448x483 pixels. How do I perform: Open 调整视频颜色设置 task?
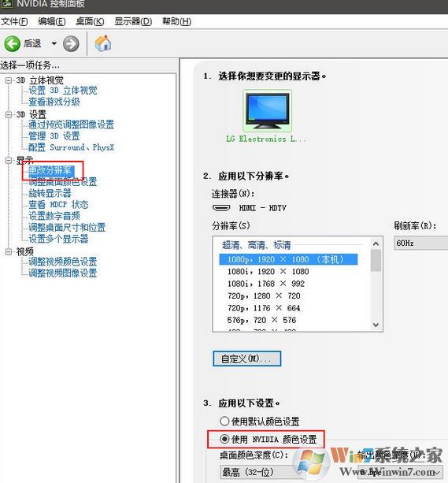63,262
